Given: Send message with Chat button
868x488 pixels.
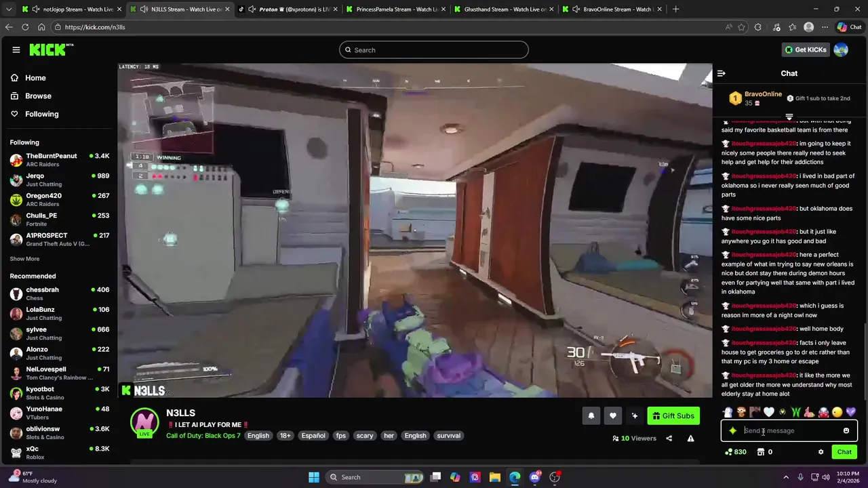Looking at the screenshot, I should [x=844, y=452].
